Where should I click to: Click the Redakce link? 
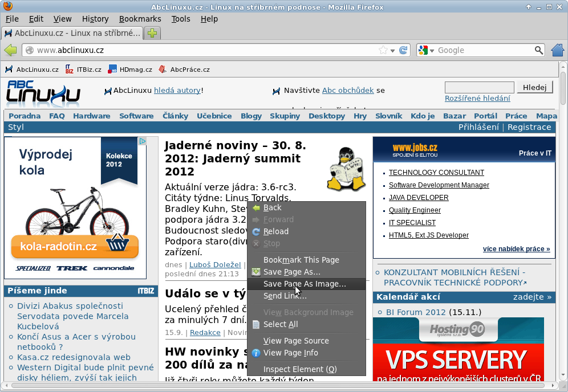click(x=205, y=333)
